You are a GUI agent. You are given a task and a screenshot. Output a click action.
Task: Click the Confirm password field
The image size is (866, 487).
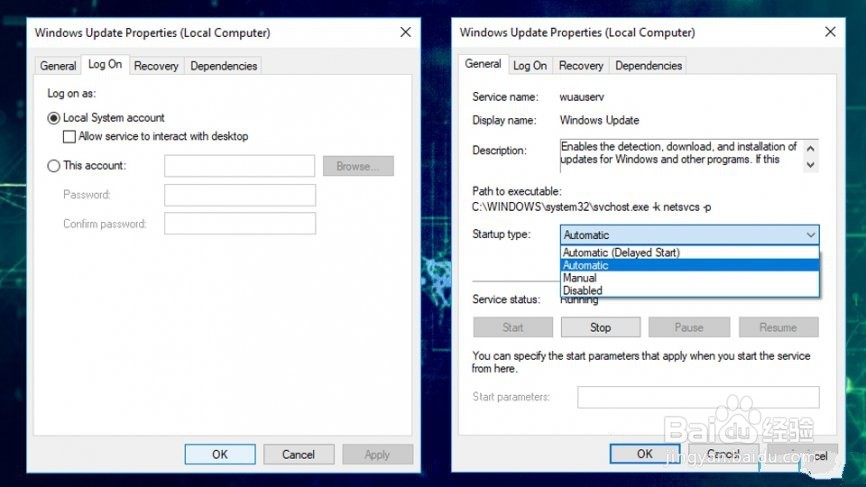[x=240, y=224]
